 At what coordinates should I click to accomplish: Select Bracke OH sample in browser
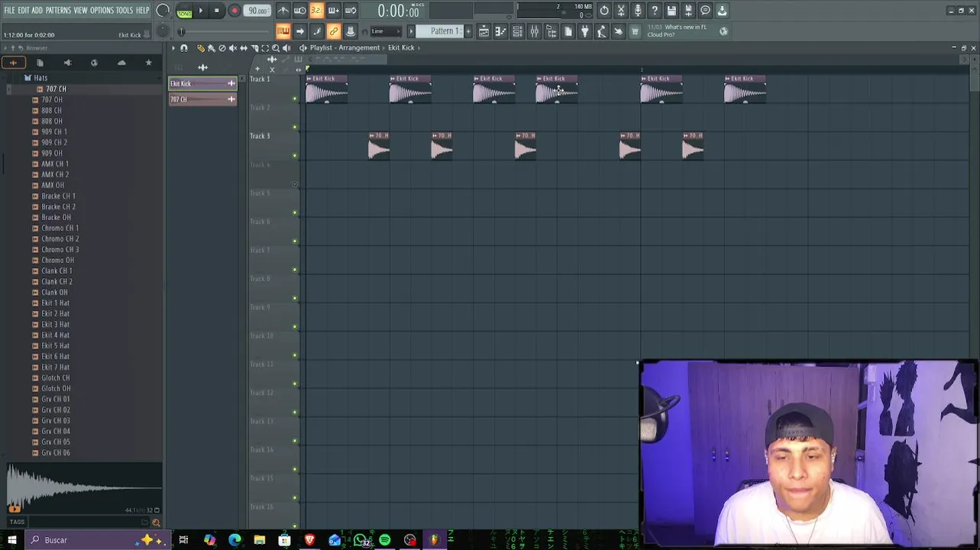click(x=56, y=217)
